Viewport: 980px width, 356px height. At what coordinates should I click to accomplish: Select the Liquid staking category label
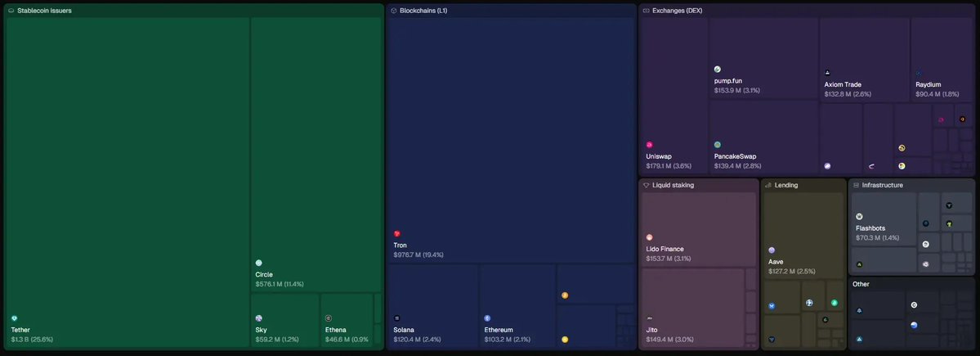673,185
